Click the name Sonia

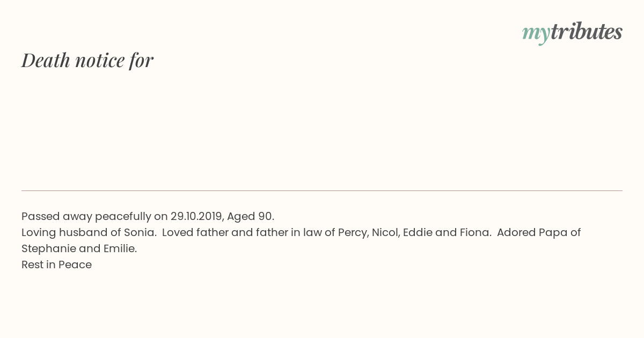point(140,232)
